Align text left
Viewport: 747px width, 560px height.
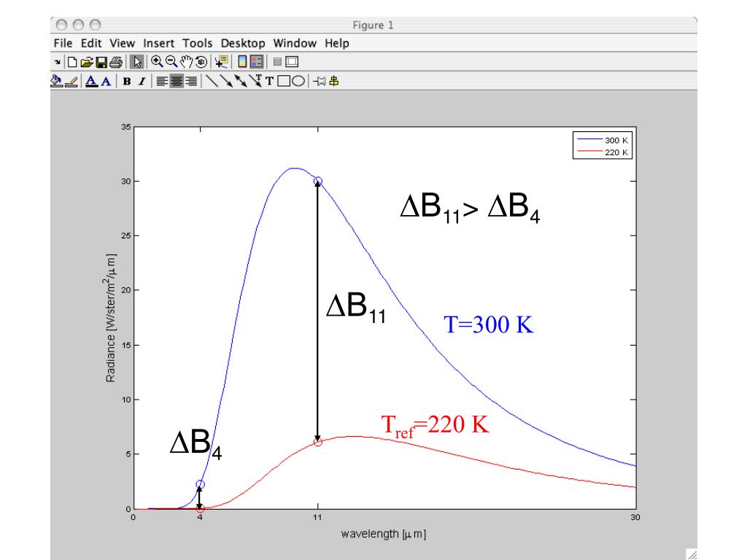click(x=162, y=82)
